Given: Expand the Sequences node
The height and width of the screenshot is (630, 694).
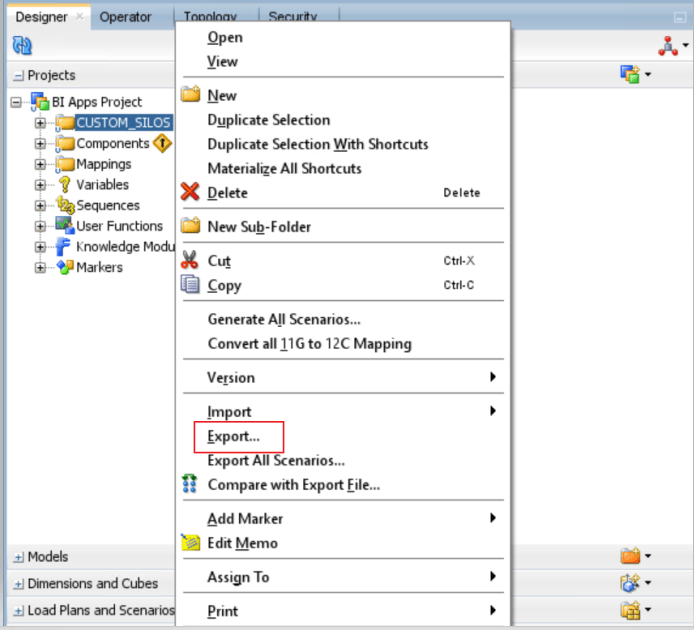Looking at the screenshot, I should point(40,205).
